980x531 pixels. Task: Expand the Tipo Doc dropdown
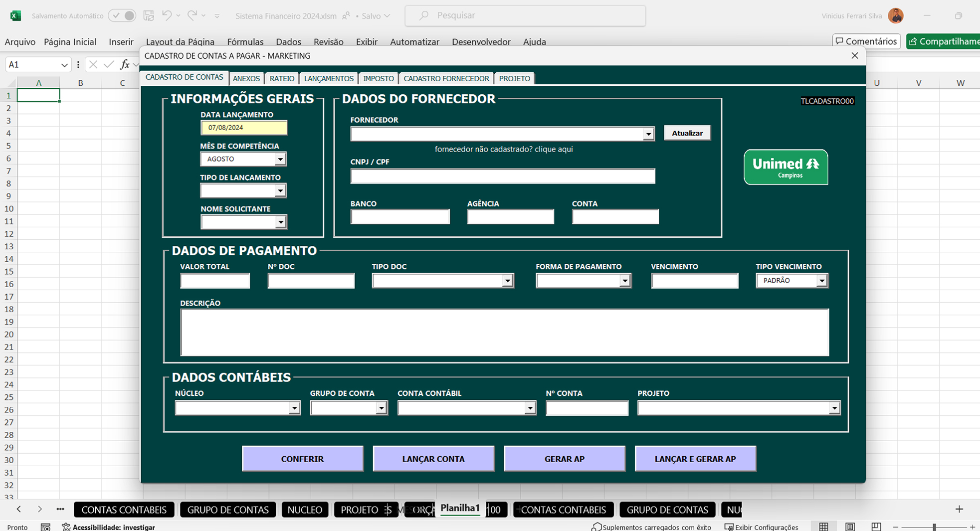[x=507, y=281]
